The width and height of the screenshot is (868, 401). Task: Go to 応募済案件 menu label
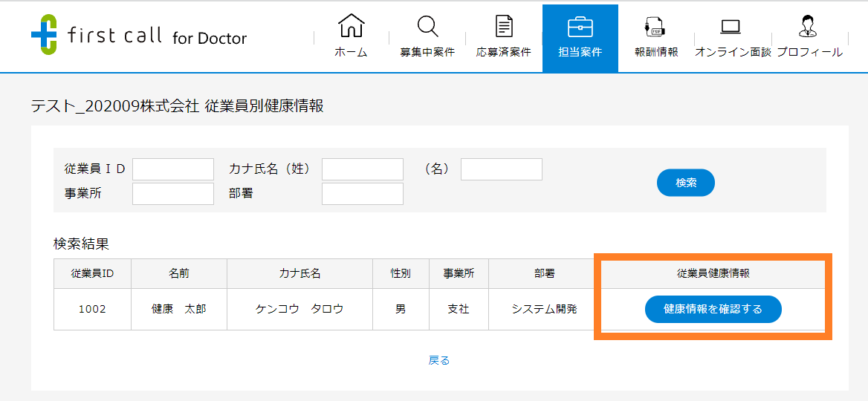[503, 53]
